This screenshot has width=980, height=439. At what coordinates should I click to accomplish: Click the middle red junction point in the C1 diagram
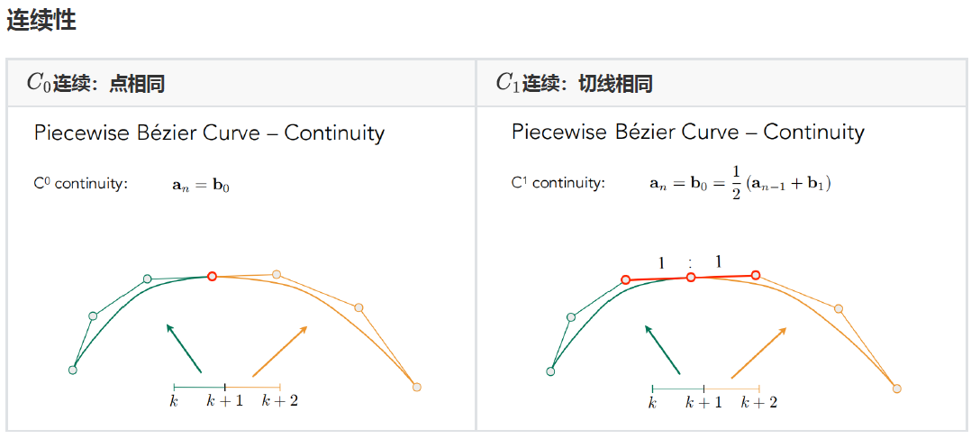pos(691,278)
